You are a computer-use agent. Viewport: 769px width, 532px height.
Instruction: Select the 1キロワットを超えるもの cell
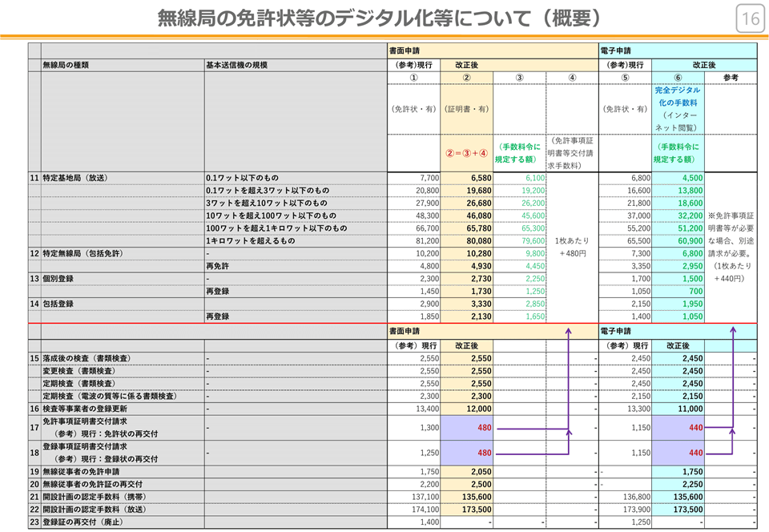point(251,240)
